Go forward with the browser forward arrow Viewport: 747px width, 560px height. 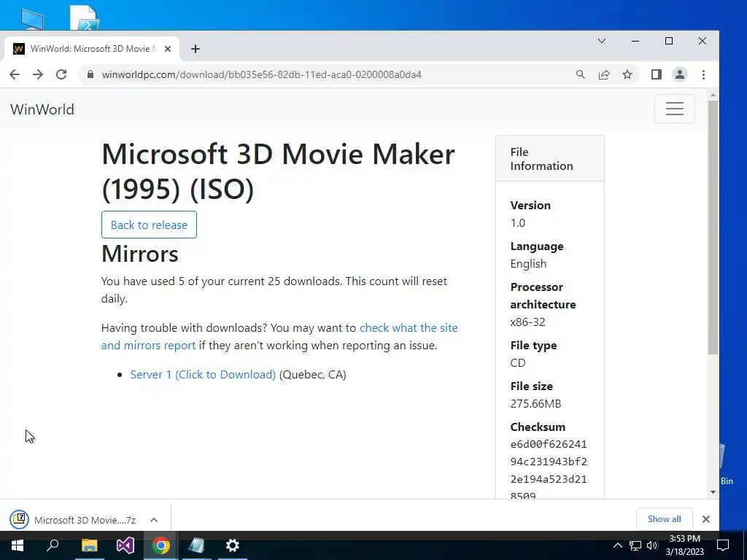point(38,74)
